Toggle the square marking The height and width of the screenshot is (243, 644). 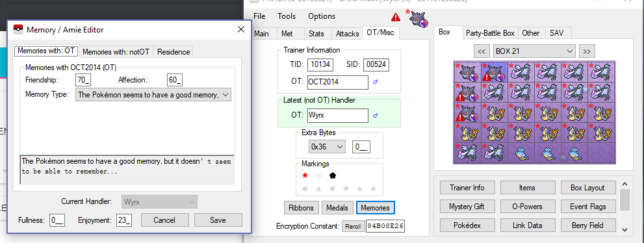pos(332,189)
